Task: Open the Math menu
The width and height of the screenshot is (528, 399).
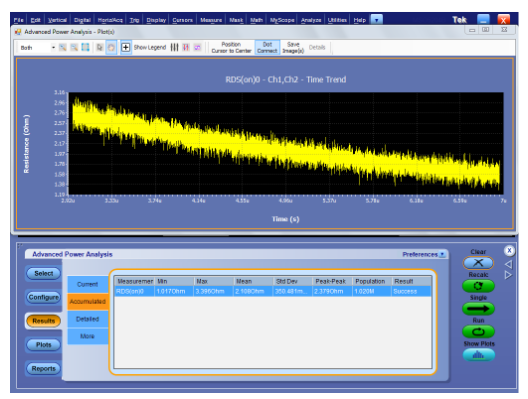Action: tap(256, 20)
